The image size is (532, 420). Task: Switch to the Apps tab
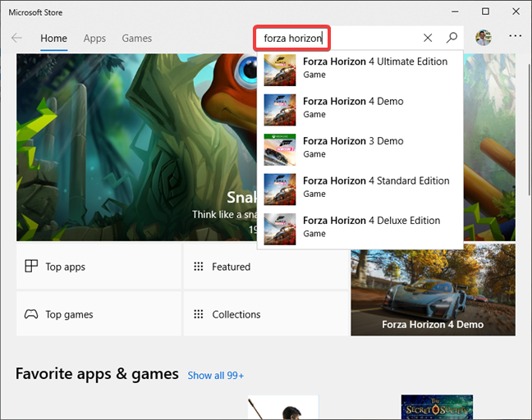pyautogui.click(x=94, y=39)
